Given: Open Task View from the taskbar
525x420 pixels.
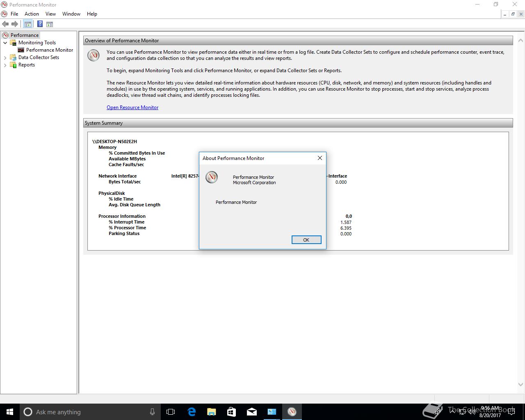Looking at the screenshot, I should pos(171,412).
